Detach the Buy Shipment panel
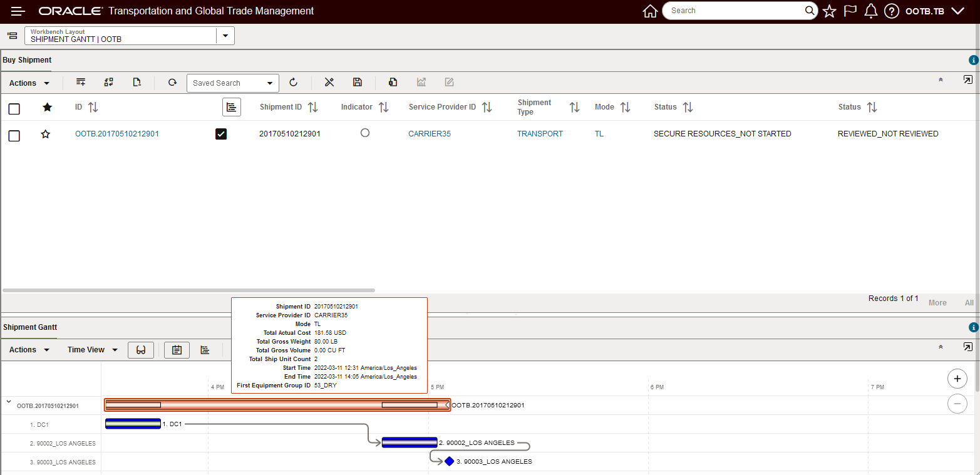 [967, 80]
